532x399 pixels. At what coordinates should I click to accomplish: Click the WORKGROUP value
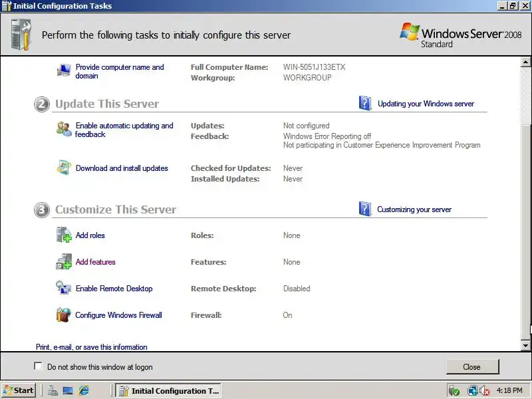click(x=307, y=78)
